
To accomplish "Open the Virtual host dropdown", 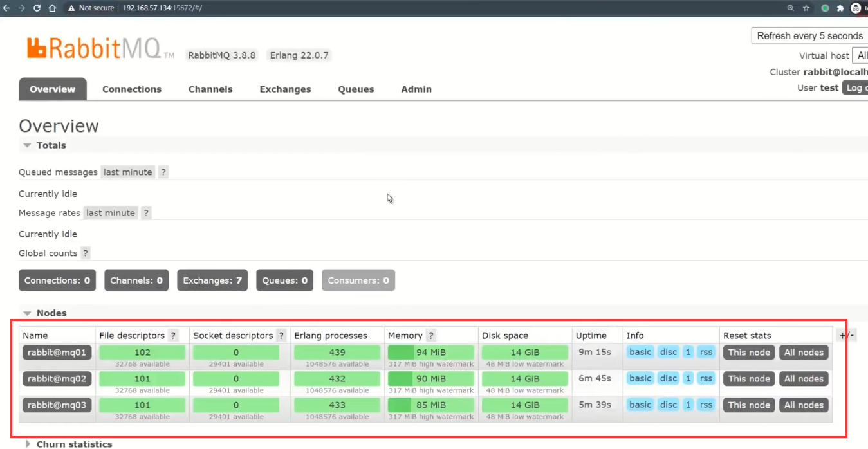I will 860,55.
